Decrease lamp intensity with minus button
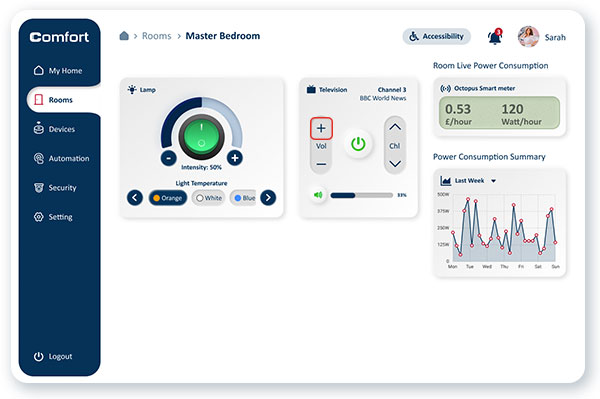Viewport: 600px width, 399px height. [x=168, y=158]
